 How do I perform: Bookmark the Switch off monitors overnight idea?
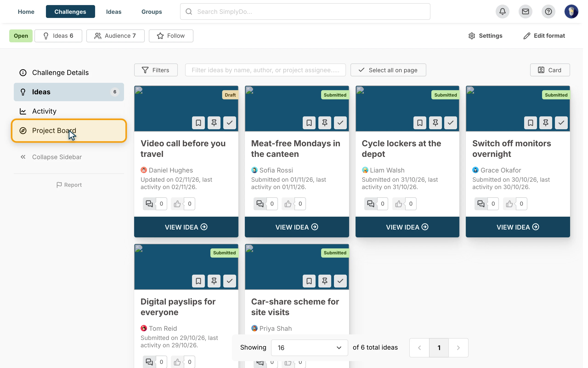pyautogui.click(x=530, y=123)
